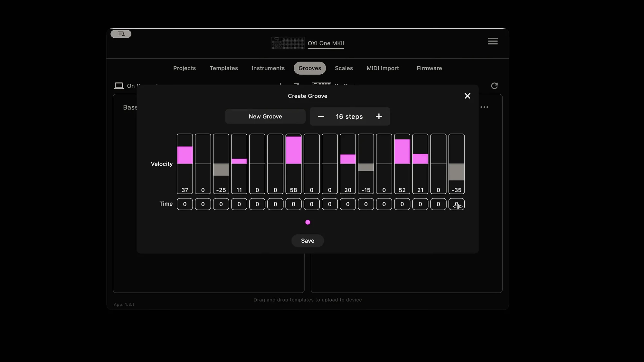Click the refresh device icon

point(494,86)
